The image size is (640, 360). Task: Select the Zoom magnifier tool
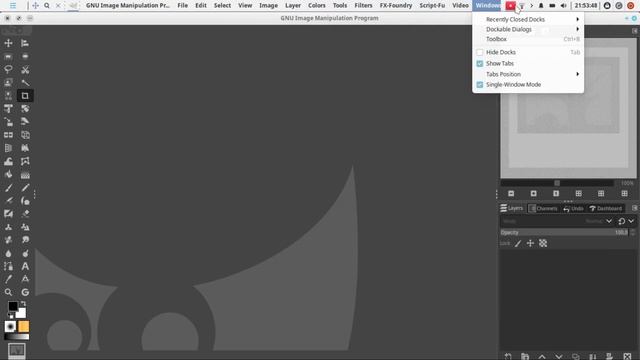pos(8,292)
